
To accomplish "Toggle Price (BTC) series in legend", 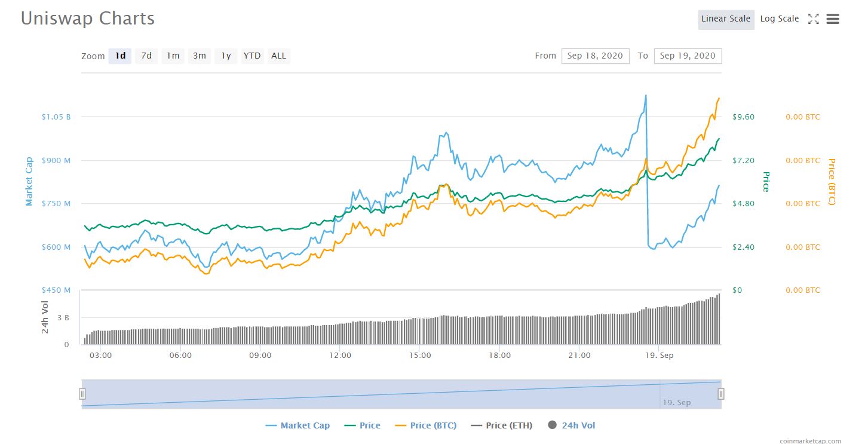I will [426, 425].
